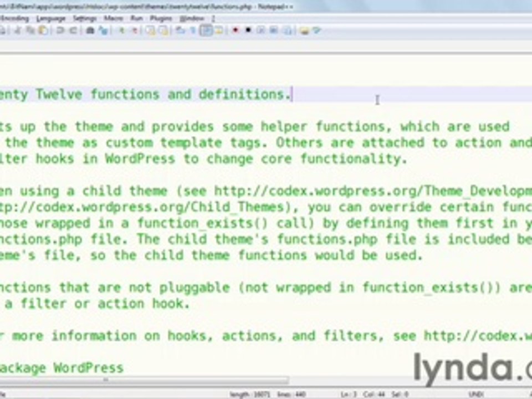Image resolution: width=532 pixels, height=399 pixels.
Task: Click the yellow plugin toolbar icon
Action: (x=304, y=30)
